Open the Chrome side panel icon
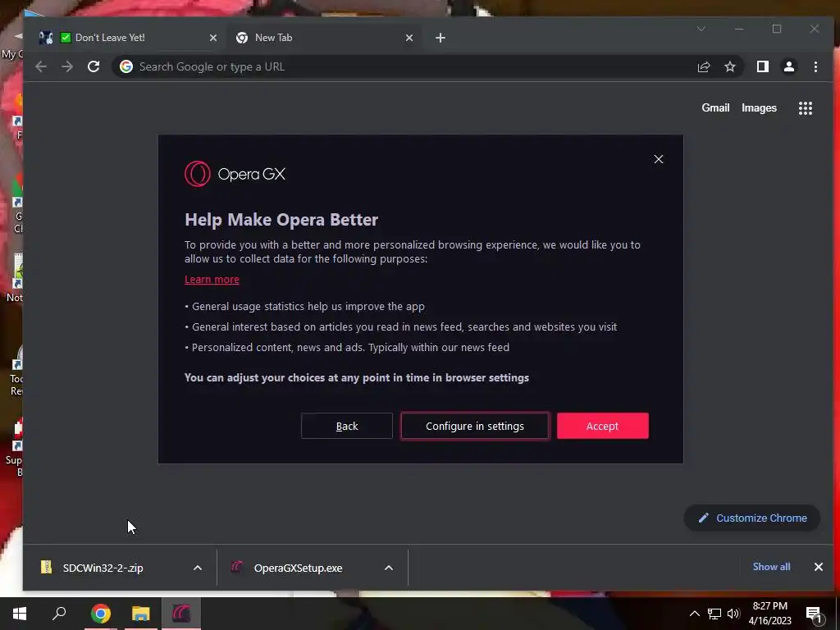The image size is (840, 630). pyautogui.click(x=762, y=66)
